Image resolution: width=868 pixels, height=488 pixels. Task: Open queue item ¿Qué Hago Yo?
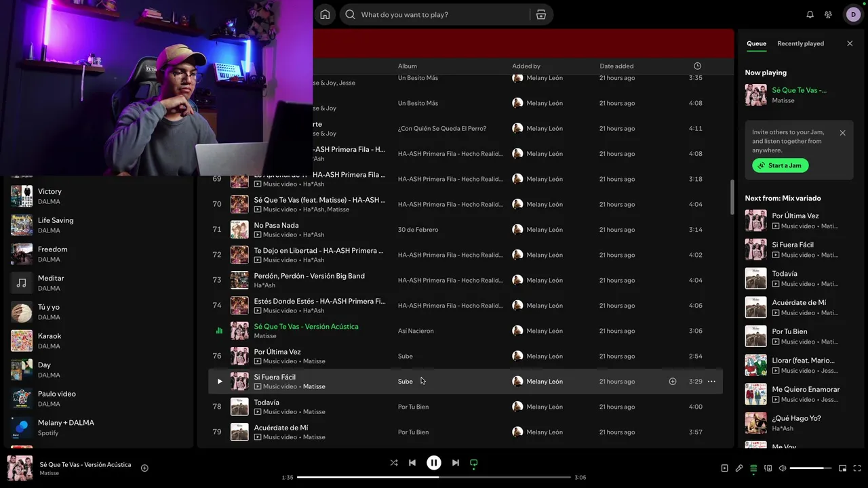click(x=797, y=423)
